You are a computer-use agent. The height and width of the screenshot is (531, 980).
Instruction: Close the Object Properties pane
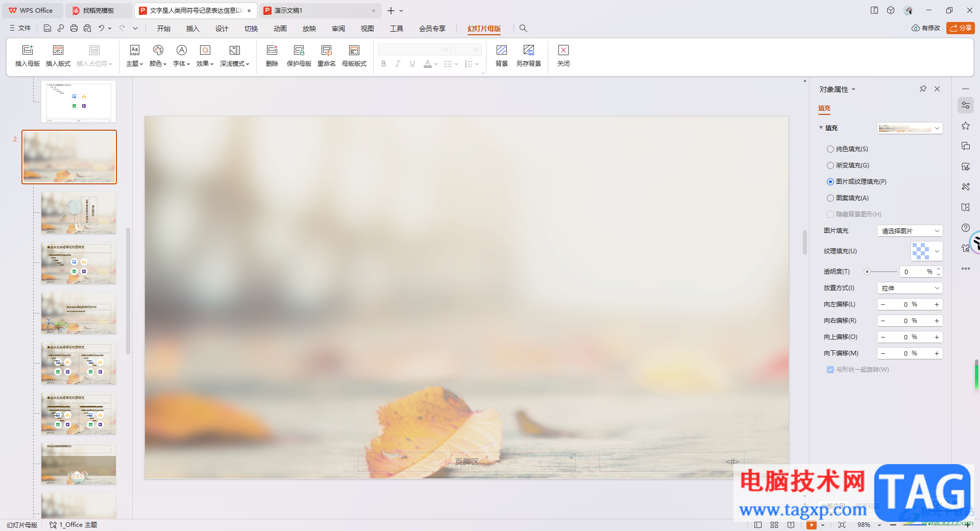pyautogui.click(x=937, y=89)
